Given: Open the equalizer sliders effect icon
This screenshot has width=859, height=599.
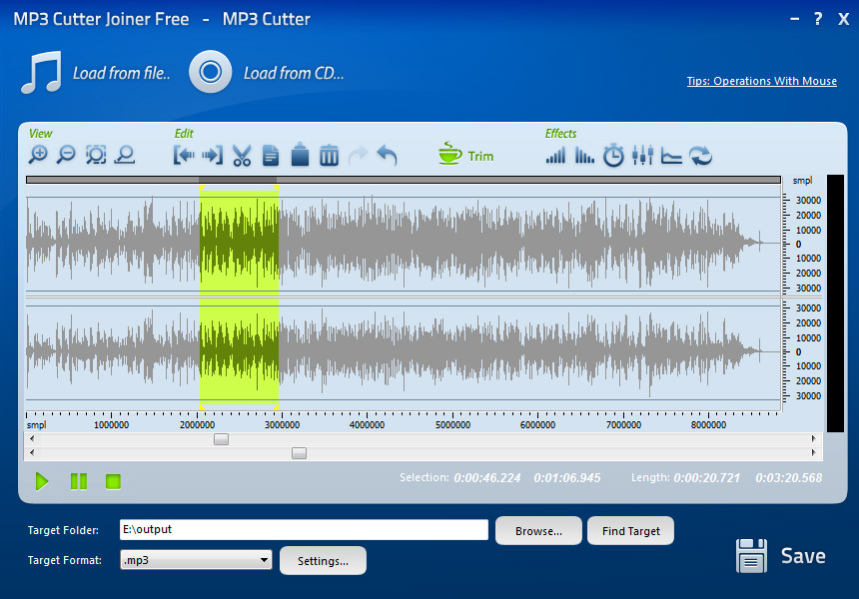Looking at the screenshot, I should click(x=643, y=156).
